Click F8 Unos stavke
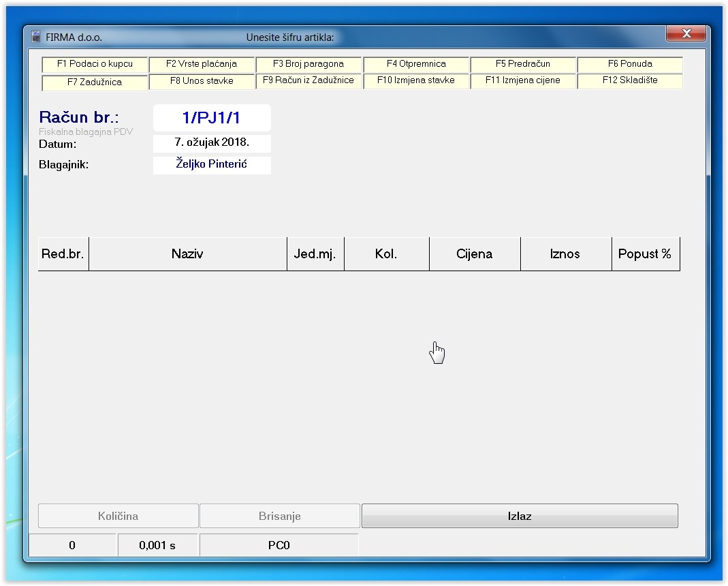728x586 pixels. pos(202,81)
